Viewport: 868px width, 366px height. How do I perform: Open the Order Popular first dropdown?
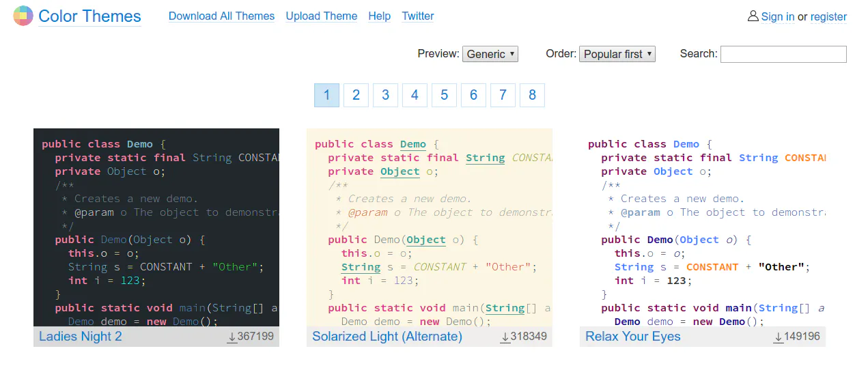coord(617,54)
